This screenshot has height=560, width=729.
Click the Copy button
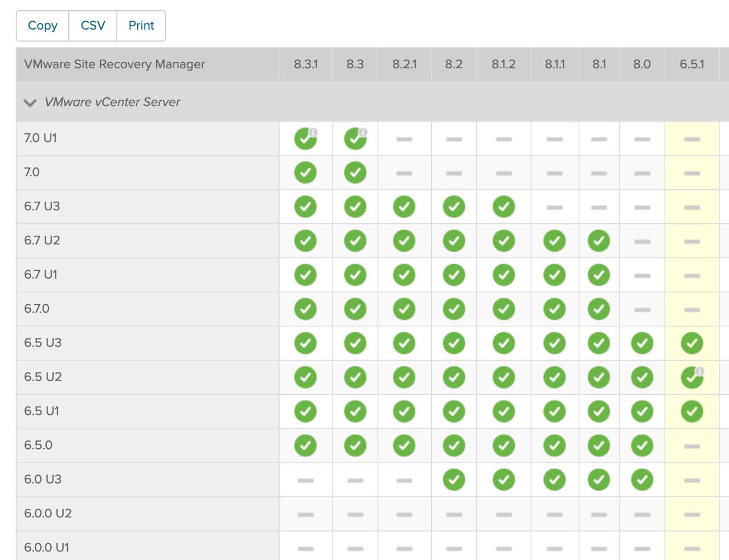coord(43,26)
